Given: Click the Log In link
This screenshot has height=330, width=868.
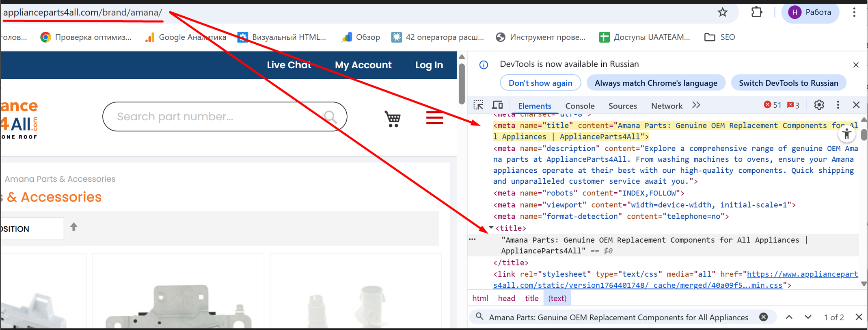Looking at the screenshot, I should tap(429, 65).
